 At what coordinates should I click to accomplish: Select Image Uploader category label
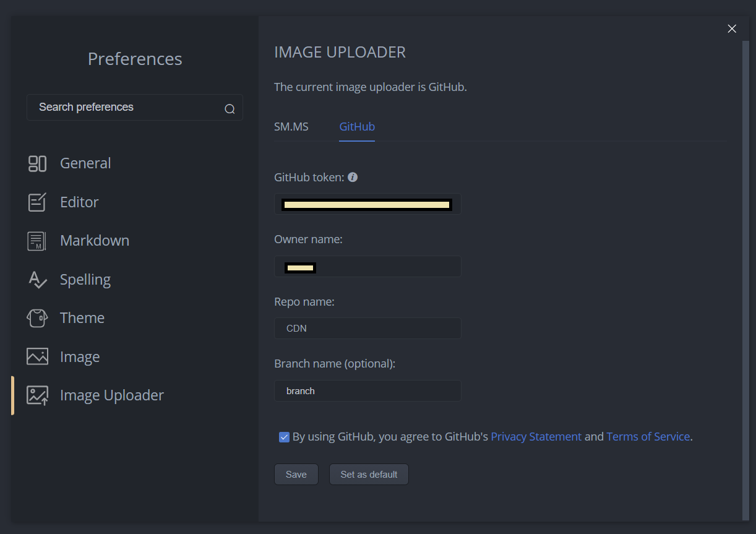pos(112,395)
